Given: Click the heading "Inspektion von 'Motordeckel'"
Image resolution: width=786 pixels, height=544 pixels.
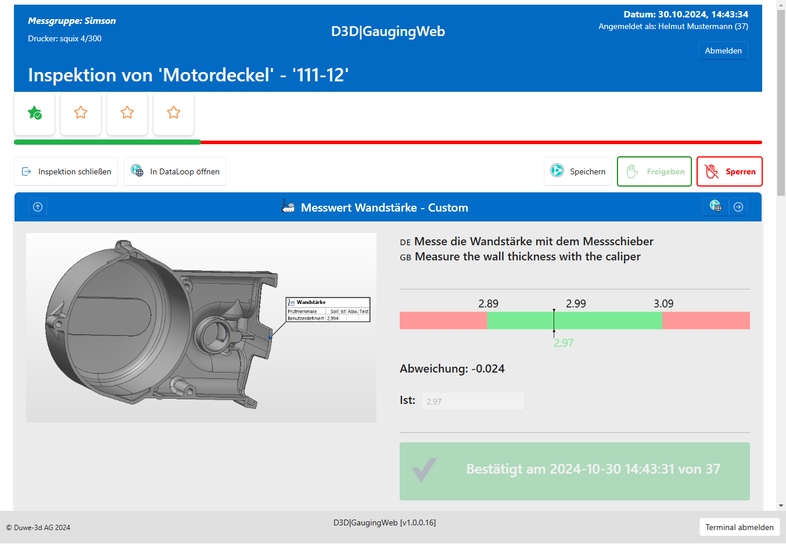Looking at the screenshot, I should (x=188, y=75).
